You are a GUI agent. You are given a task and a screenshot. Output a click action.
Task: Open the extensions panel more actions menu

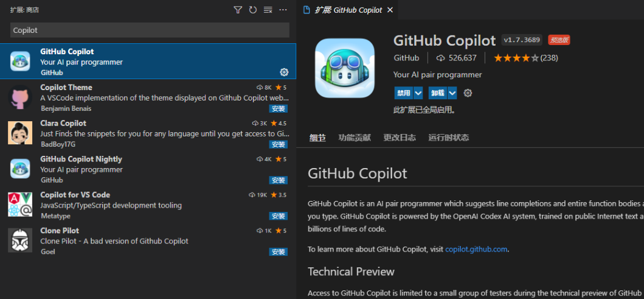coord(283,10)
